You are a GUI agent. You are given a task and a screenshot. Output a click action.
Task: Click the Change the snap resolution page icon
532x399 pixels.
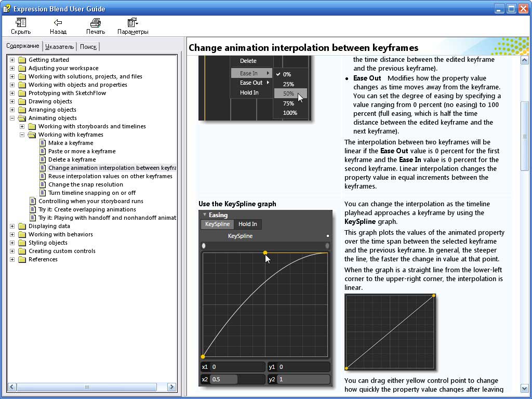tap(43, 184)
